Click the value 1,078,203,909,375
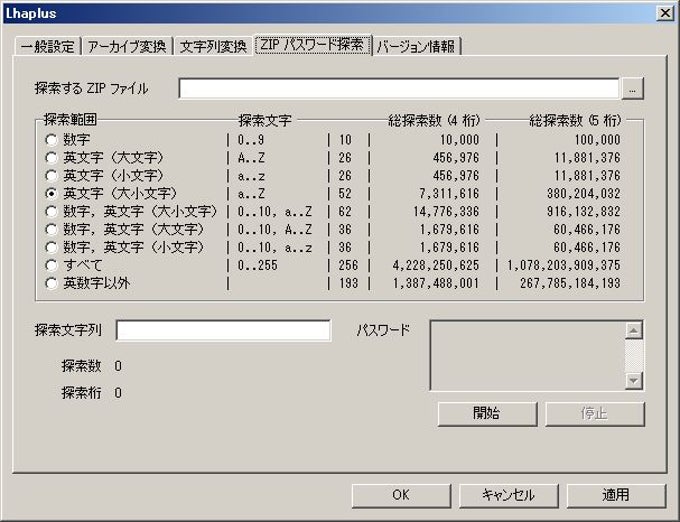680x522 pixels. point(564,265)
